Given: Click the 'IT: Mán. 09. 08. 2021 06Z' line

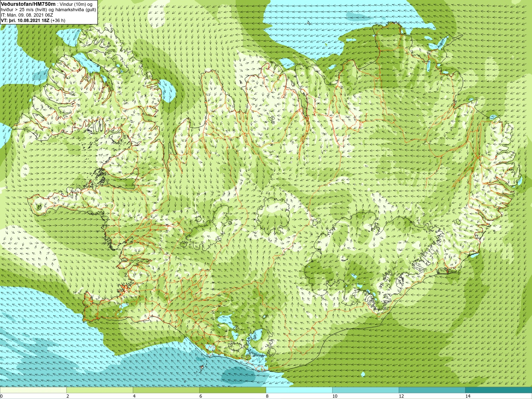Looking at the screenshot, I should pos(27,15).
